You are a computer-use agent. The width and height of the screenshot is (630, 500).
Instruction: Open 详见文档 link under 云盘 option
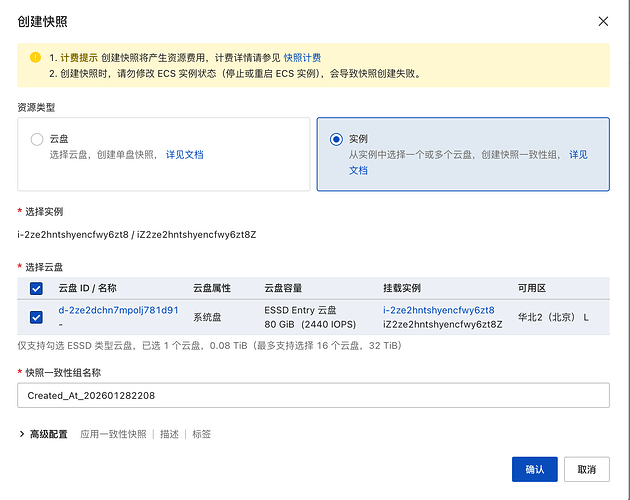(184, 155)
